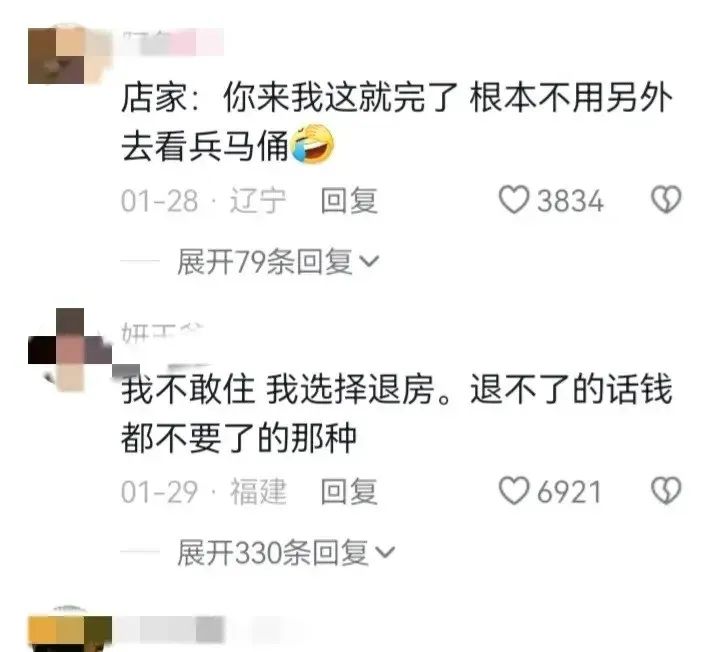Reply to the 辽宁 comment via 回复
This screenshot has height=652, width=720.
coord(349,201)
